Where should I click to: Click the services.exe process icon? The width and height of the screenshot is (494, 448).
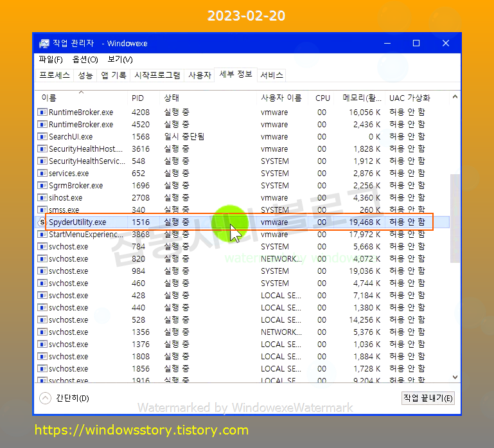pyautogui.click(x=42, y=174)
